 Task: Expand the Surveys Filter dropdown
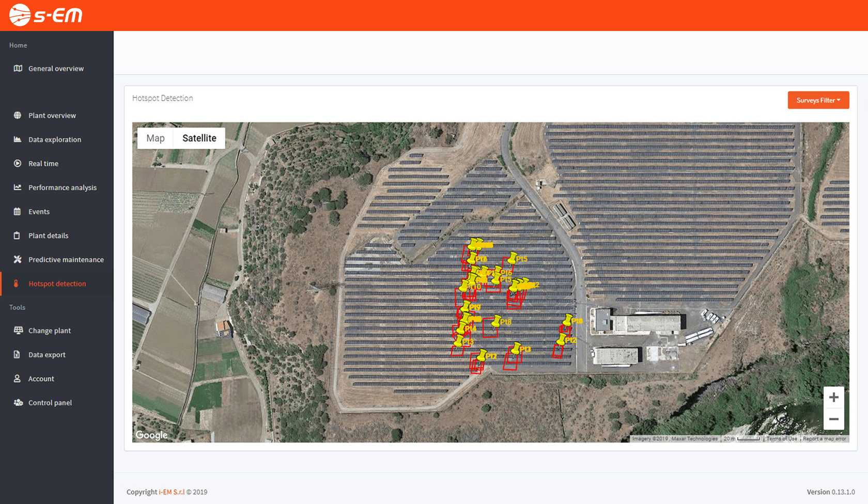(818, 100)
